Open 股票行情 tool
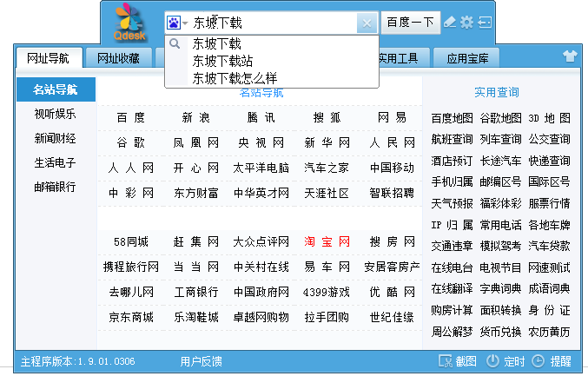This screenshot has height=376, width=588. click(x=550, y=203)
